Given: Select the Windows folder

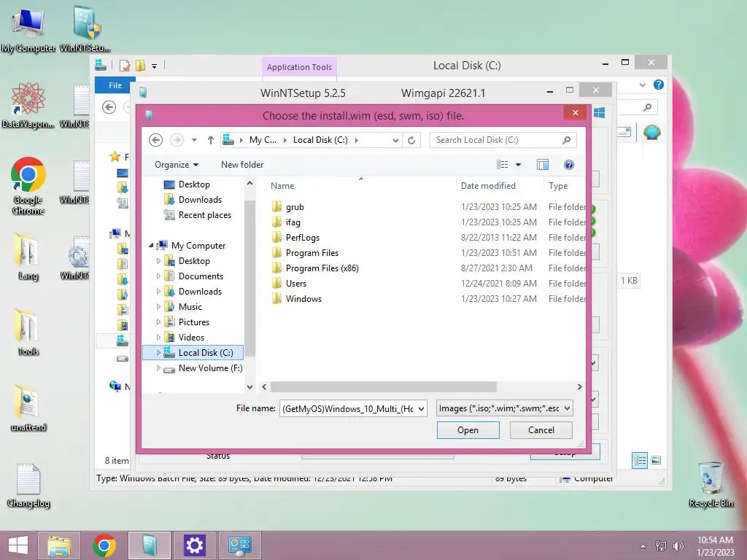Looking at the screenshot, I should click(x=303, y=298).
